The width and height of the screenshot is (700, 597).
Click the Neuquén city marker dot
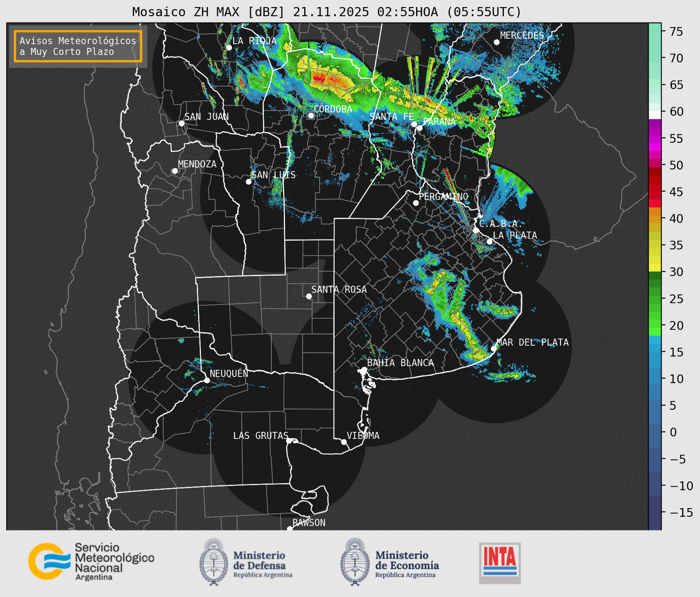[x=207, y=380]
